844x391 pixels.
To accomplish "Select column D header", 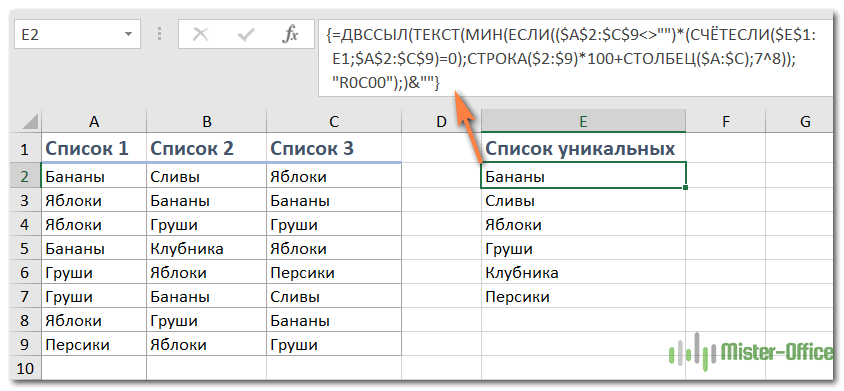I will (x=441, y=122).
